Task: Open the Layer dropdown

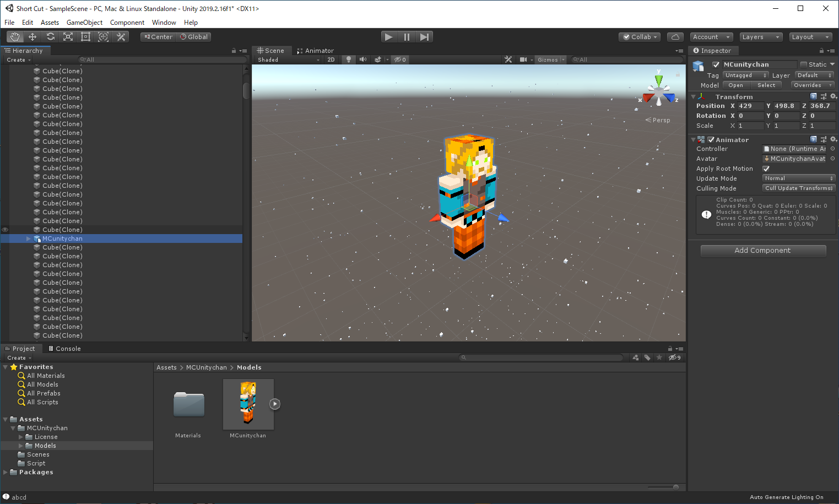Action: (x=815, y=75)
